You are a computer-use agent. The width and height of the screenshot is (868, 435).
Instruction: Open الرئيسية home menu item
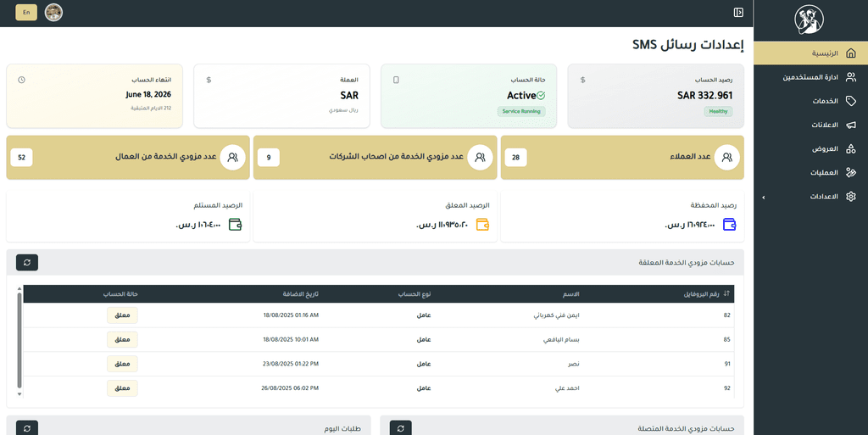point(811,53)
